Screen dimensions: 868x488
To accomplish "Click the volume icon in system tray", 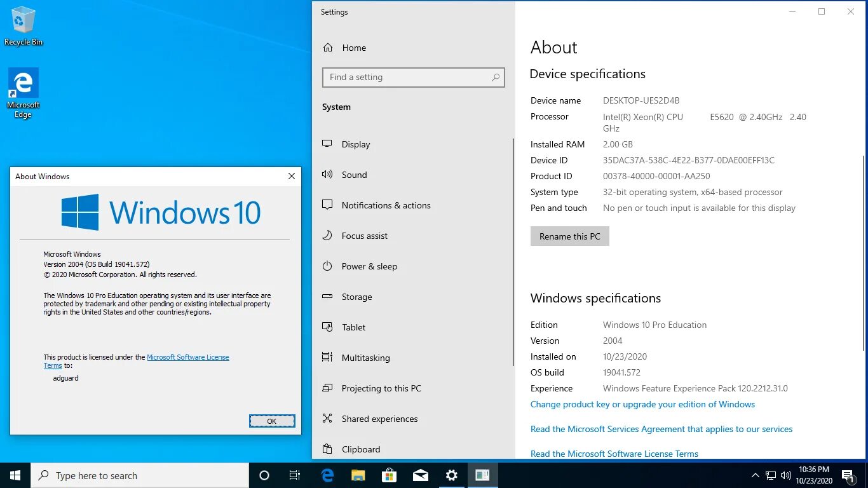I will point(786,475).
